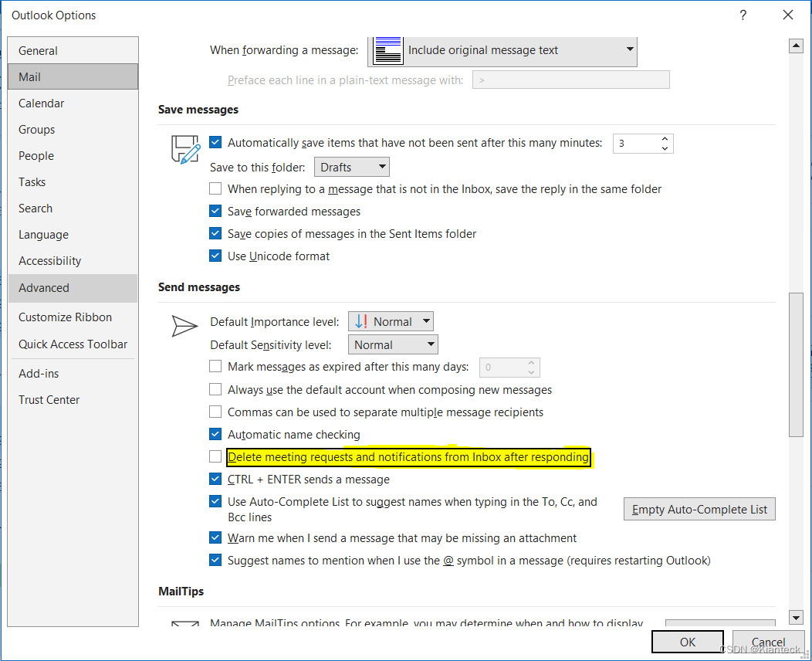Open the Trust Center category
The width and height of the screenshot is (812, 661).
(x=73, y=400)
